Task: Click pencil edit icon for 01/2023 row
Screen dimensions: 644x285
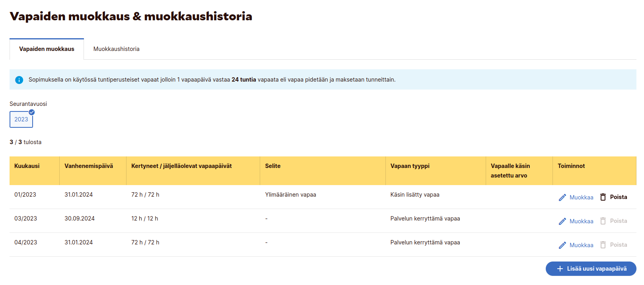Action: [562, 197]
